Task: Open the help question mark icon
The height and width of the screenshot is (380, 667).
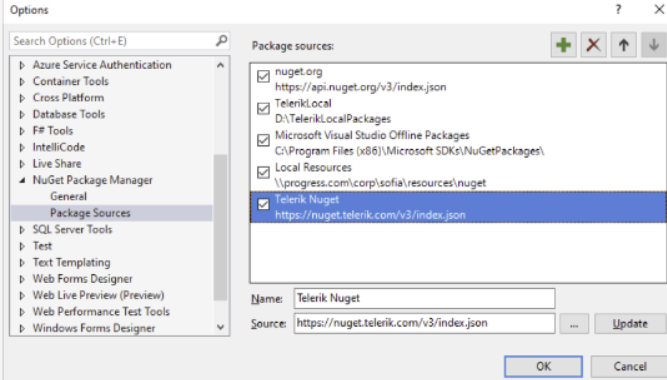Action: (x=618, y=9)
